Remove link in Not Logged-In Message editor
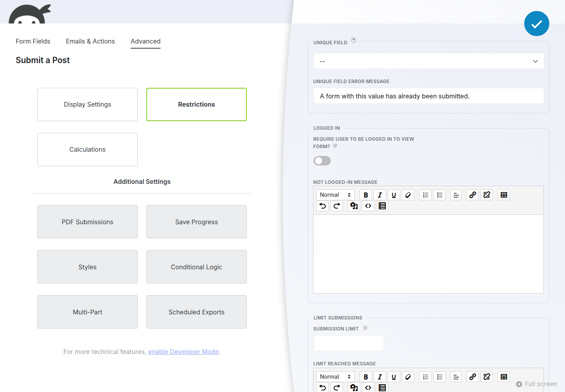Image resolution: width=565 pixels, height=392 pixels. (x=487, y=195)
